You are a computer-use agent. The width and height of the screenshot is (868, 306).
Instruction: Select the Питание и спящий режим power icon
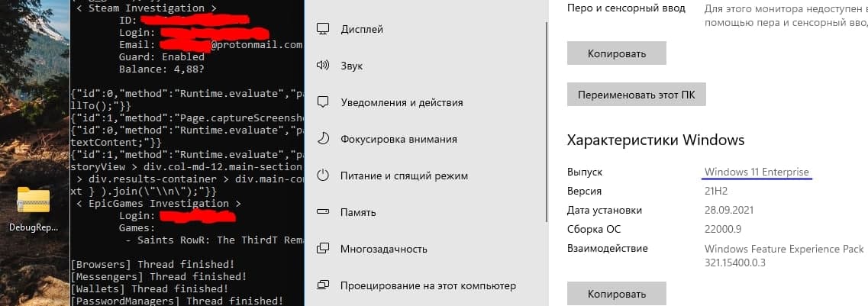(x=323, y=176)
